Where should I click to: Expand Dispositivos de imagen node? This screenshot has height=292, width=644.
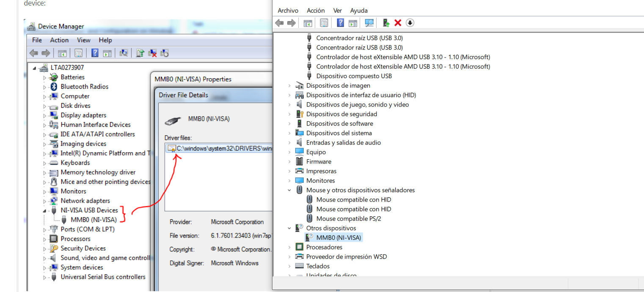click(x=289, y=86)
